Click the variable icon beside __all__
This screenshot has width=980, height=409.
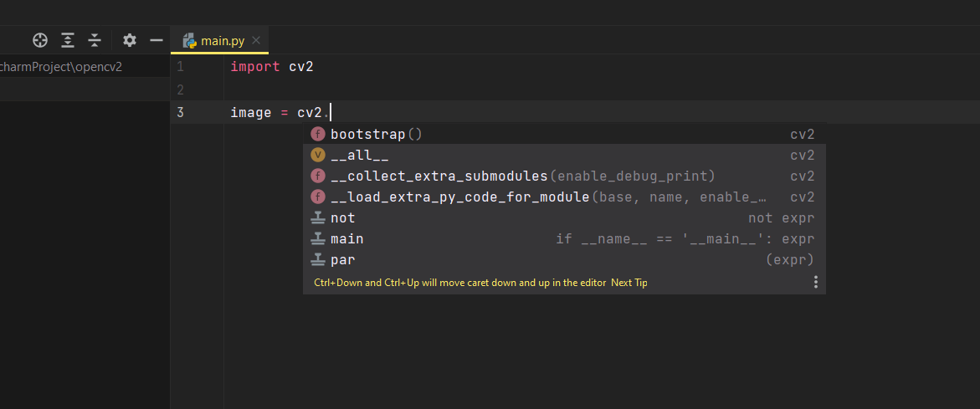pos(318,155)
